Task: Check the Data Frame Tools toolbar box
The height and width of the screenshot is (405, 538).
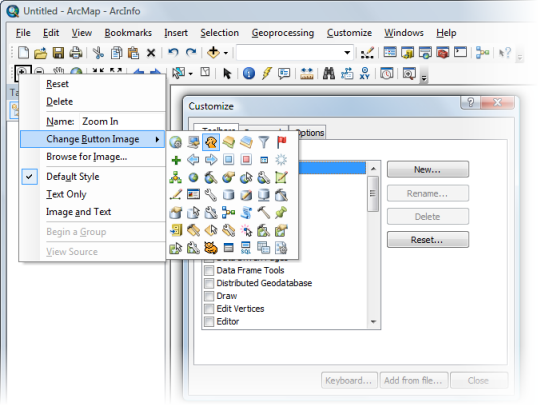Action: point(209,270)
